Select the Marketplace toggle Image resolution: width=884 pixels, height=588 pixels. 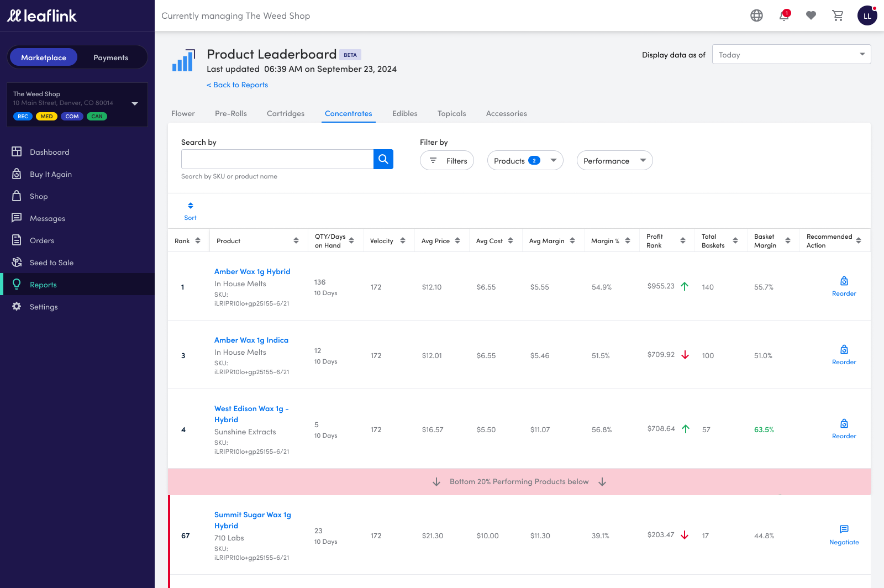[x=44, y=57]
